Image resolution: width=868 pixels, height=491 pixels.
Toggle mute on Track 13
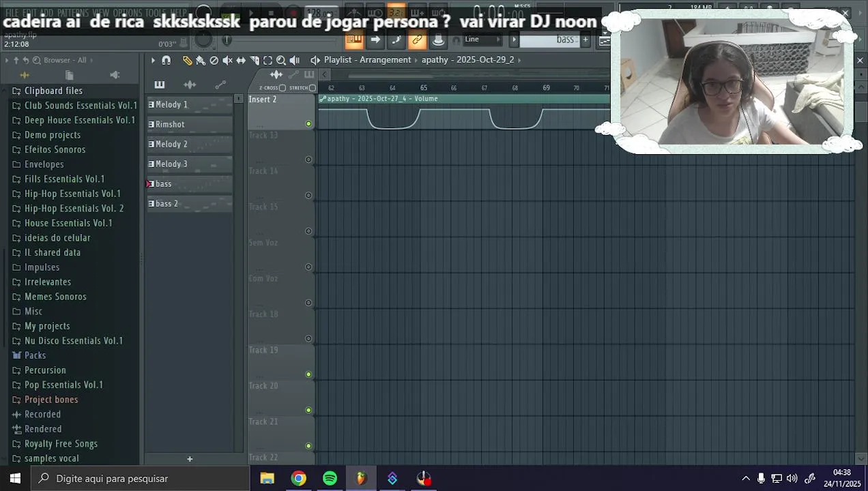[308, 160]
